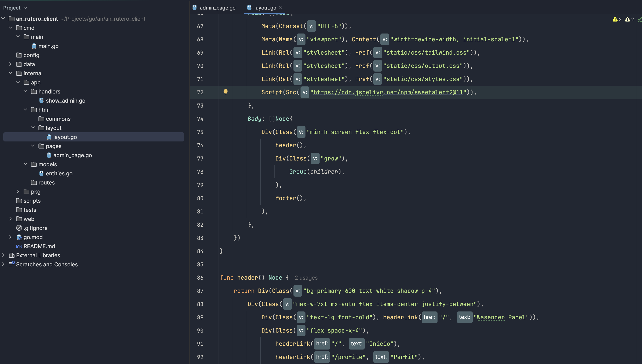Select the tests folder icon
642x364 pixels.
[19, 210]
